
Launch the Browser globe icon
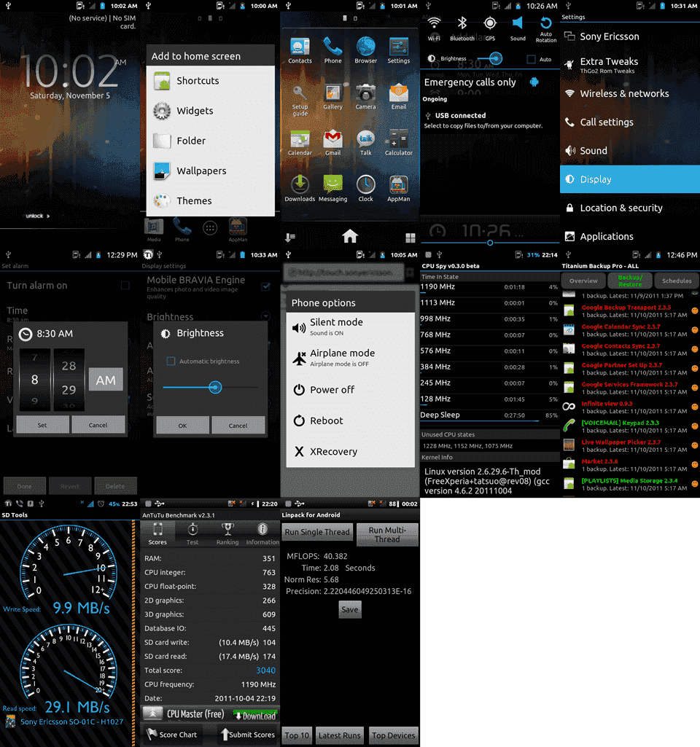click(365, 50)
